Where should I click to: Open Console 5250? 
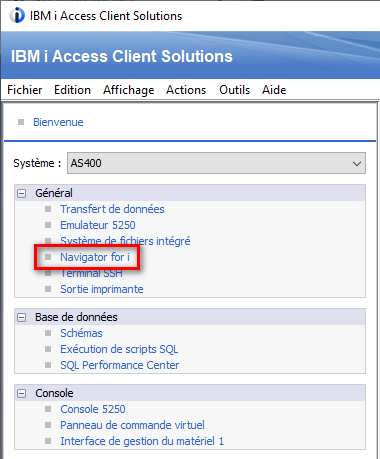point(93,409)
